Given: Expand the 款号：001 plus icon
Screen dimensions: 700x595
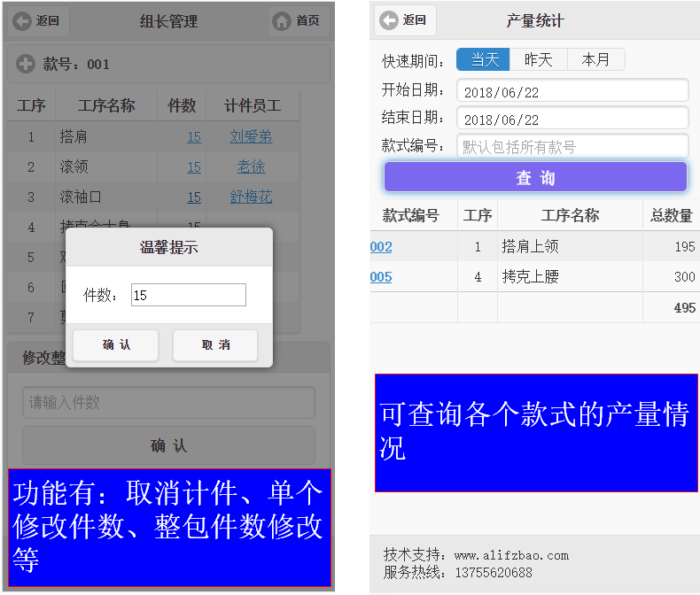Looking at the screenshot, I should pos(26,64).
